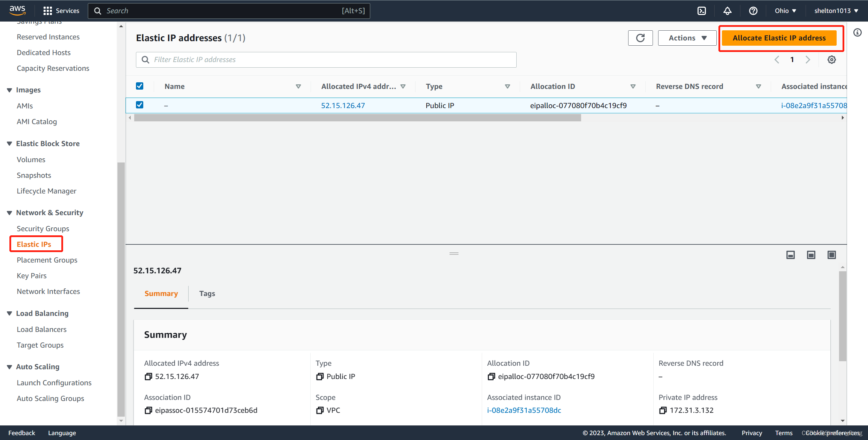The image size is (868, 440).
Task: Open Key Pairs in sidebar
Action: coord(31,275)
